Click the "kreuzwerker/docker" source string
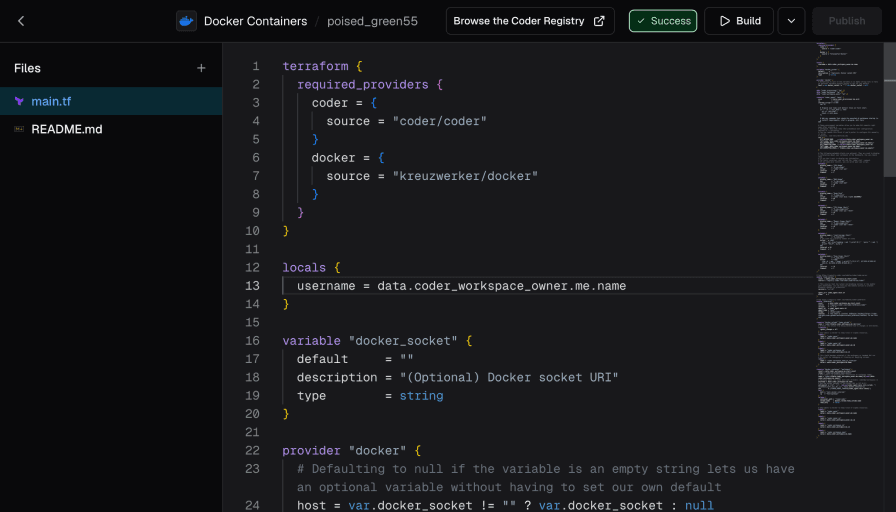 click(465, 176)
